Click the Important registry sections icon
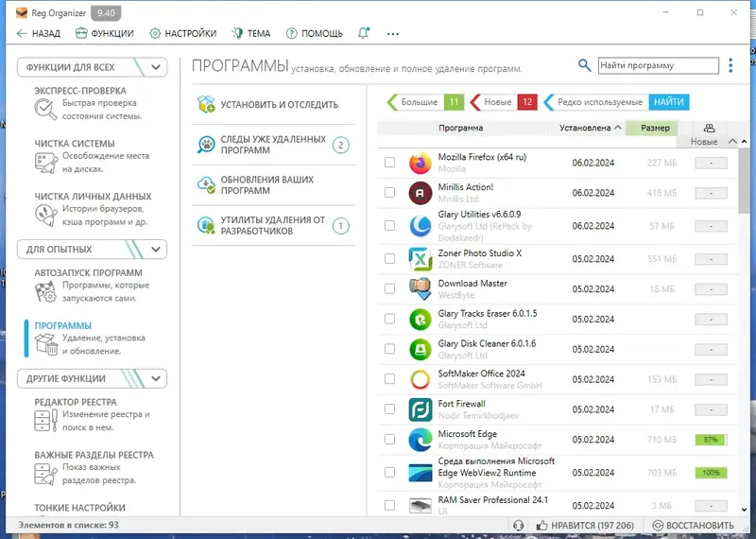 pos(45,474)
